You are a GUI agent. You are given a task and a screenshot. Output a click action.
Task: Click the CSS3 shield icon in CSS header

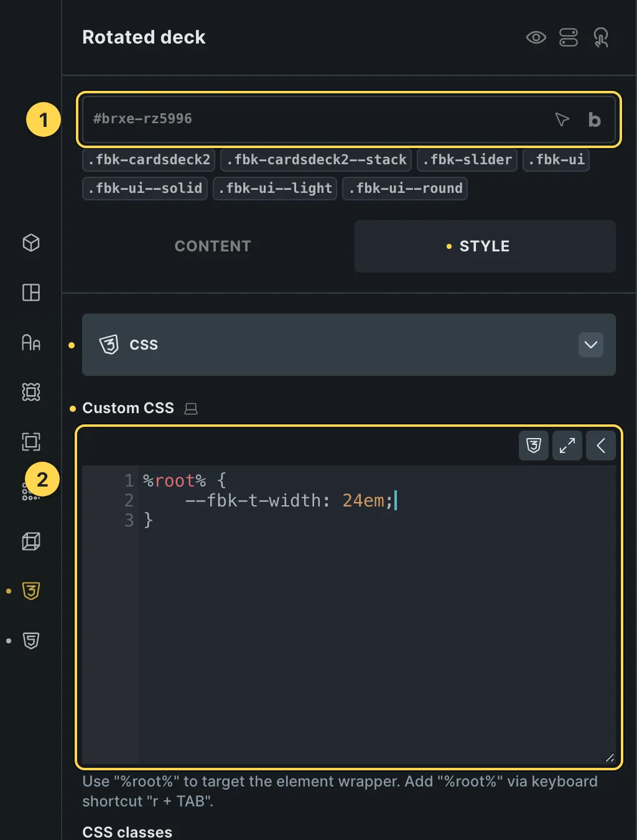pyautogui.click(x=109, y=345)
